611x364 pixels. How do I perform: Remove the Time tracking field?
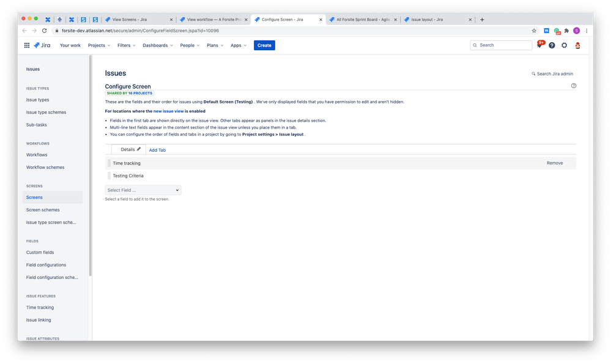pos(555,163)
